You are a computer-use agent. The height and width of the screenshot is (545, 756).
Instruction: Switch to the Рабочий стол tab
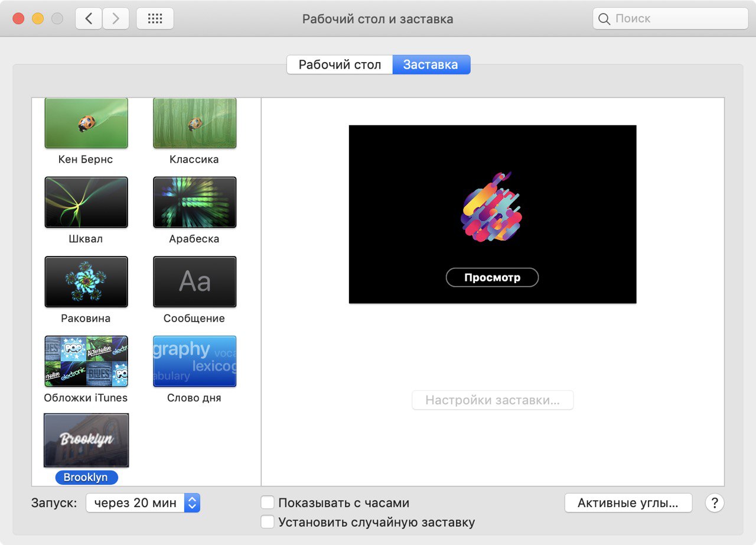tap(340, 64)
